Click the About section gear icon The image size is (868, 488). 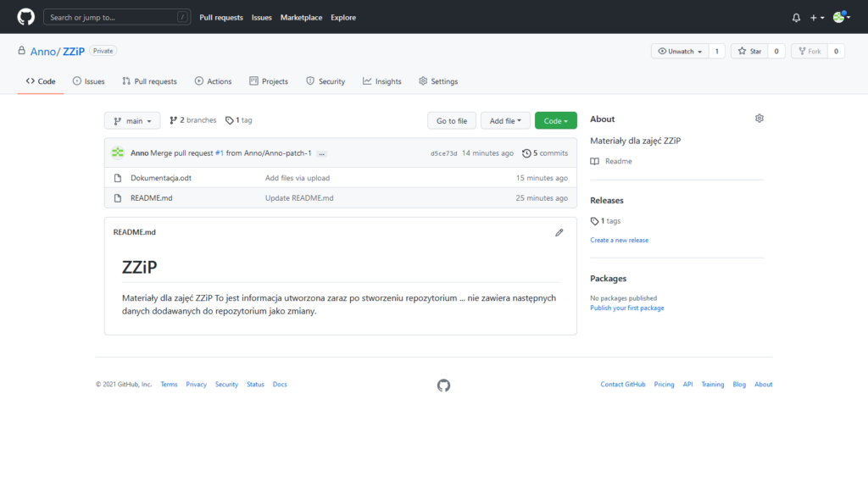759,119
